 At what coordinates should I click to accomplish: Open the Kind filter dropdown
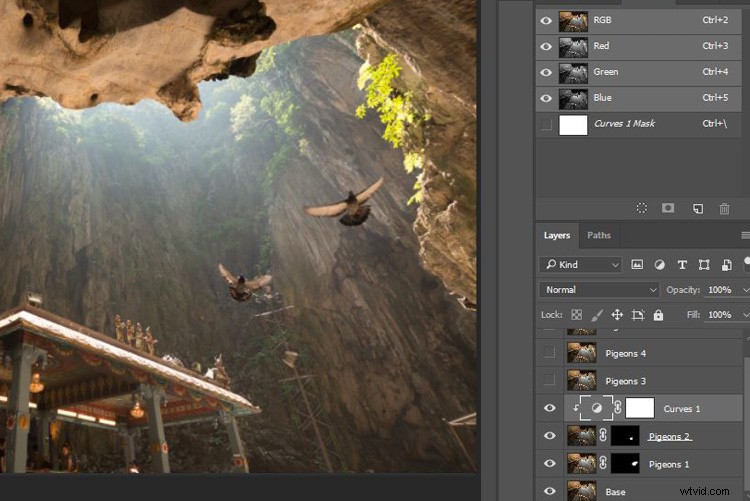tap(580, 265)
